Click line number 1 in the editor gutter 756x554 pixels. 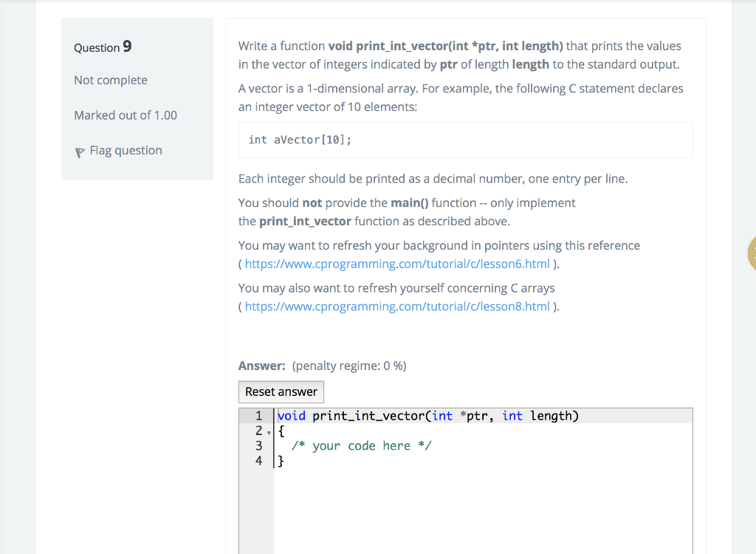click(x=259, y=416)
